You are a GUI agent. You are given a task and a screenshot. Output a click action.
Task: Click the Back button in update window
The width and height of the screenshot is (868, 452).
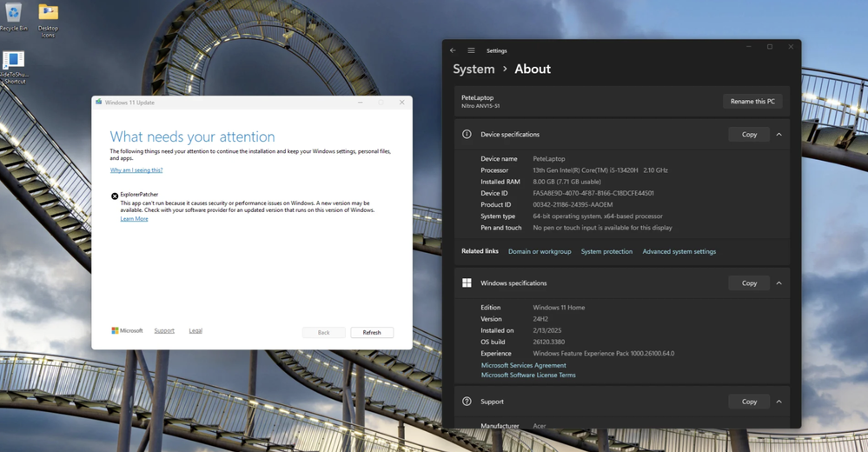point(324,332)
